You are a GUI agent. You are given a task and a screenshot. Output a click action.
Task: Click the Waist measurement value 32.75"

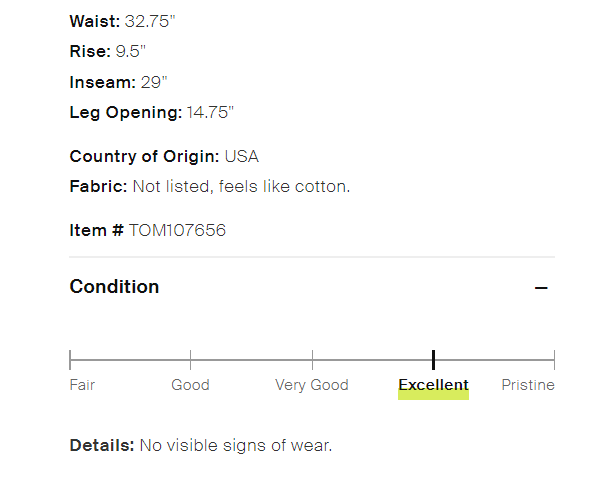[x=155, y=20]
